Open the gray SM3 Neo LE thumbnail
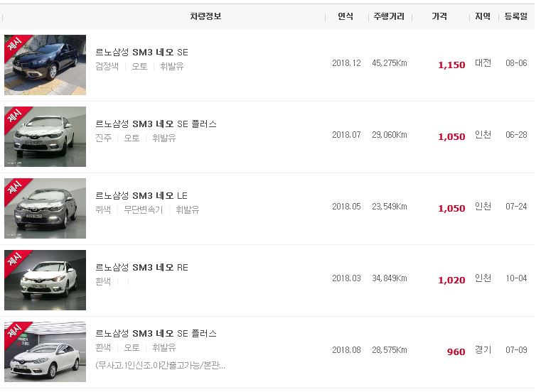This screenshot has height=392, width=541. tap(45, 208)
